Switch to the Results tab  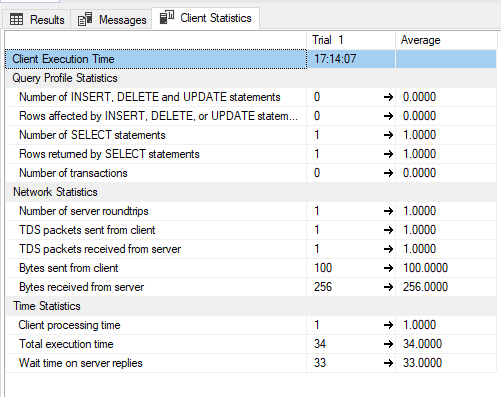click(37, 19)
